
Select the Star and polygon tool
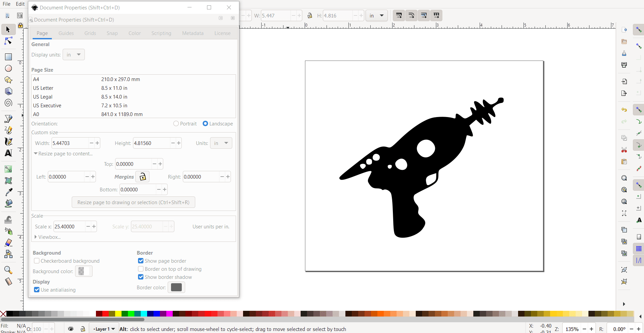click(8, 80)
